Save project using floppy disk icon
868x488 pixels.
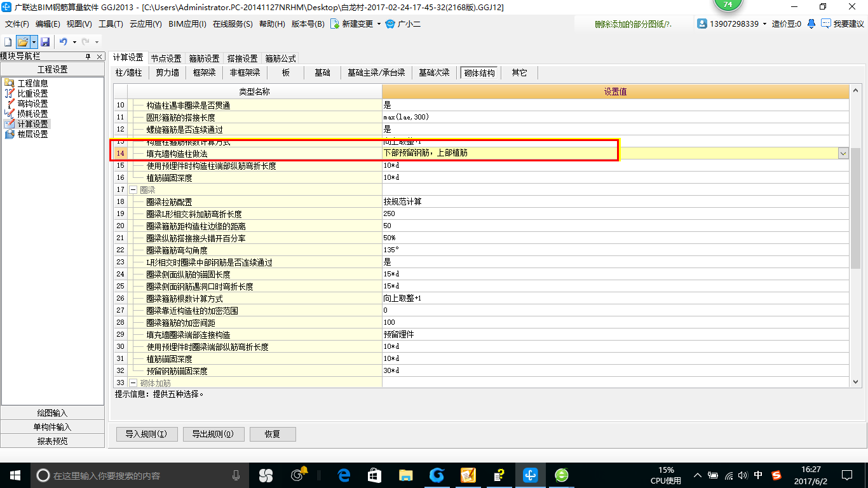[45, 42]
